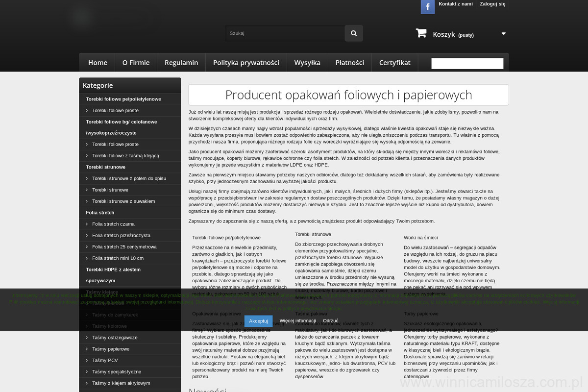
Task: Click the white input box in navbar
Action: point(467,64)
